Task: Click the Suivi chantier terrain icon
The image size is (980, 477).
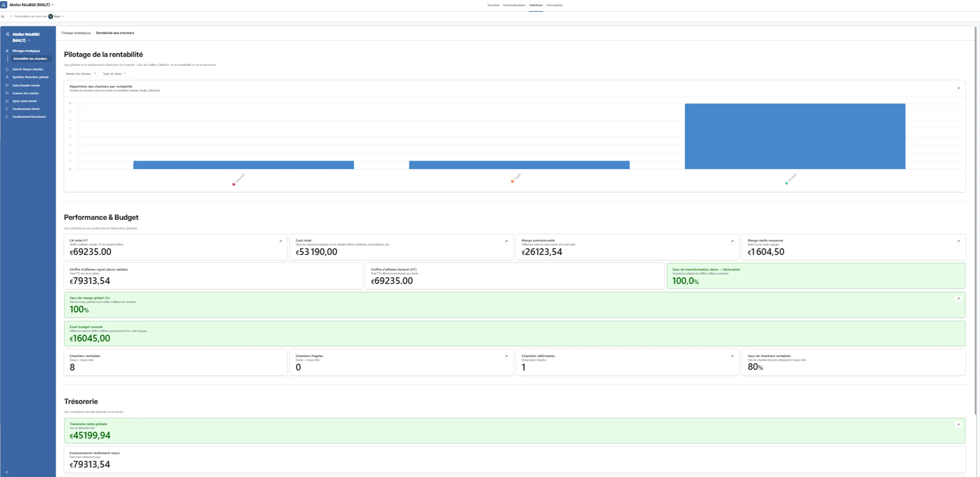Action: [7, 85]
